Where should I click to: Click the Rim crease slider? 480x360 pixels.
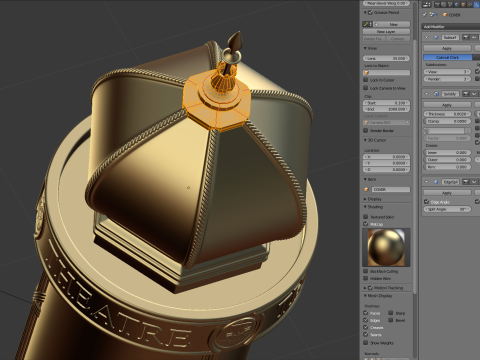(x=447, y=167)
